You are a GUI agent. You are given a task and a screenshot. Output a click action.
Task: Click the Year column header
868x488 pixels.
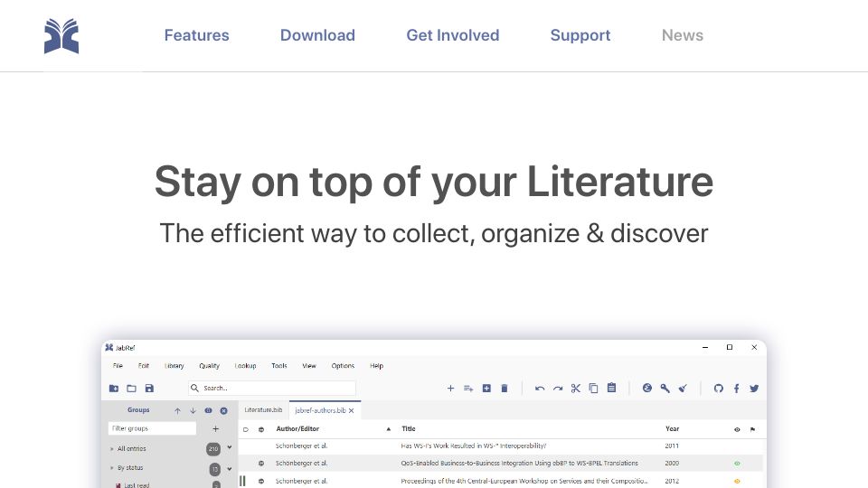672,428
